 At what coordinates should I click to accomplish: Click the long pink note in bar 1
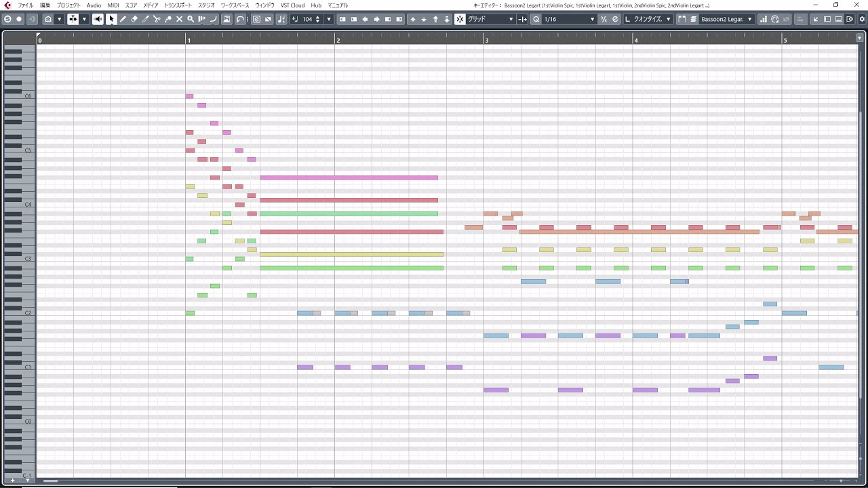[349, 178]
